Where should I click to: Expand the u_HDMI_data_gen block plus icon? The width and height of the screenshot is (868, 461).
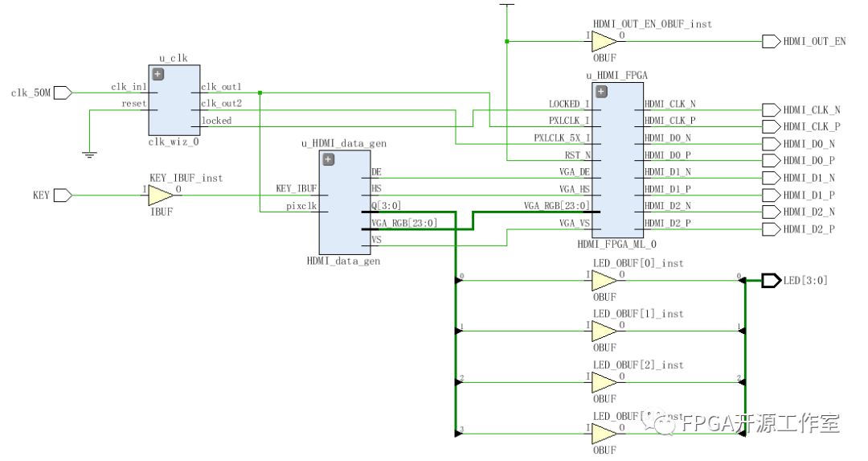pyautogui.click(x=328, y=160)
